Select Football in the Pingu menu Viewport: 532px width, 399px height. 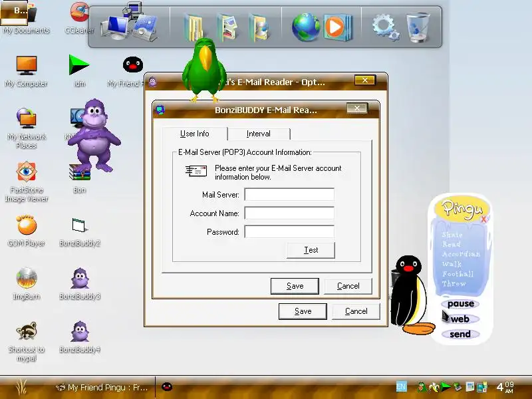pyautogui.click(x=458, y=273)
